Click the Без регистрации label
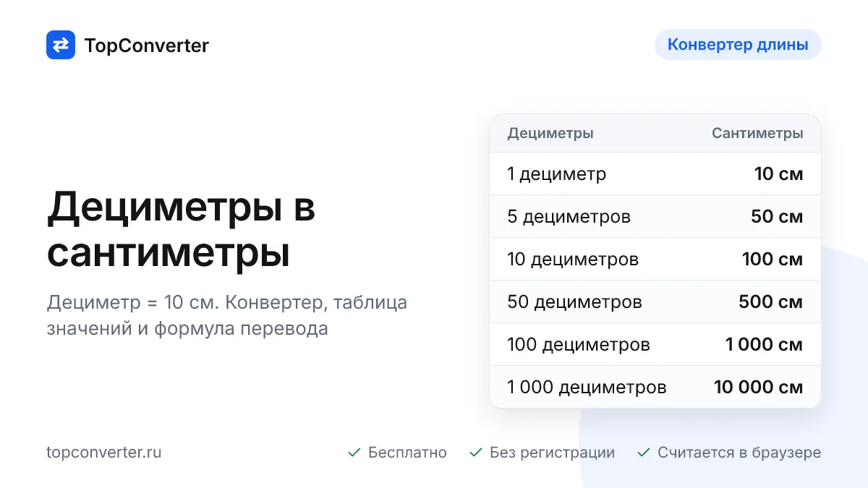This screenshot has width=868, height=488. 552,453
